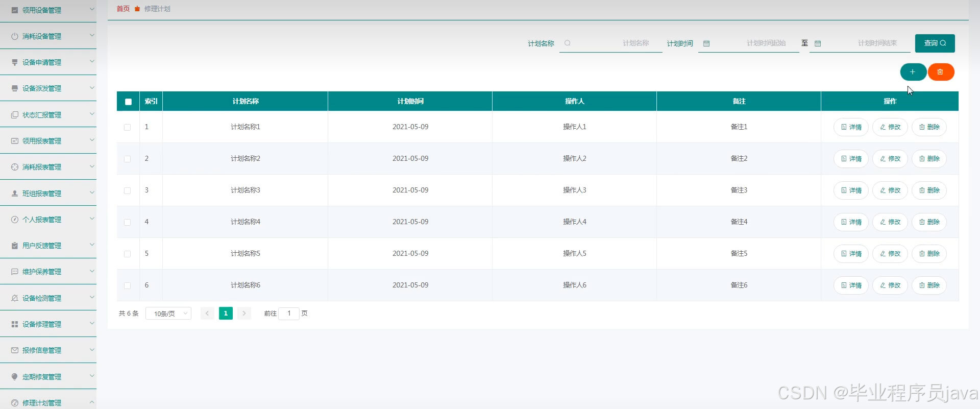The height and width of the screenshot is (409, 980).
Task: Click 详情 button for 计划名称1
Action: [851, 127]
